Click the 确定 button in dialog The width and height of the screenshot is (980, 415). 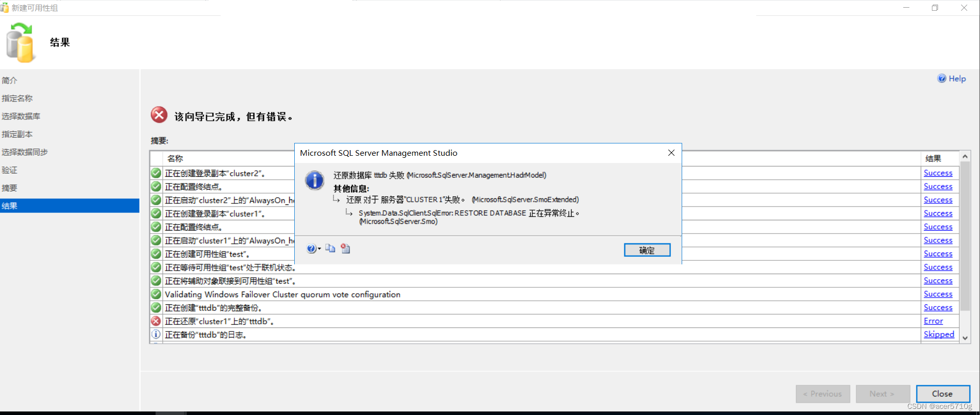click(647, 250)
